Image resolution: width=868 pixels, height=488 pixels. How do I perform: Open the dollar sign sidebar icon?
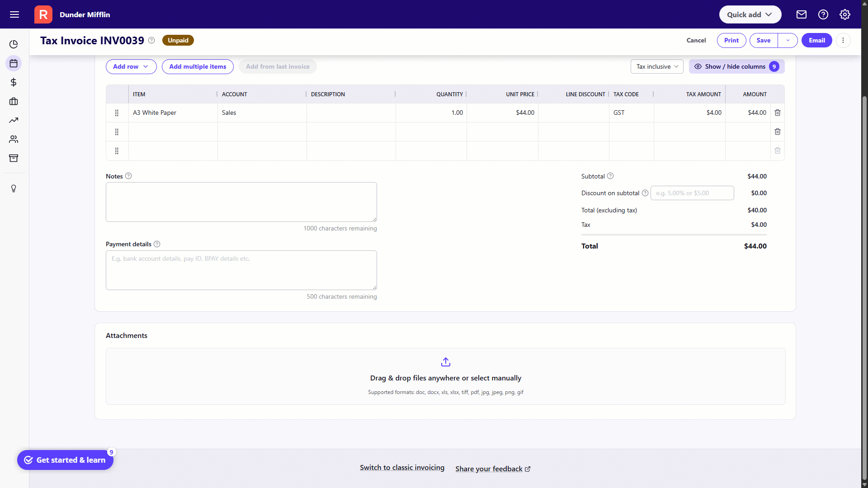(x=14, y=82)
